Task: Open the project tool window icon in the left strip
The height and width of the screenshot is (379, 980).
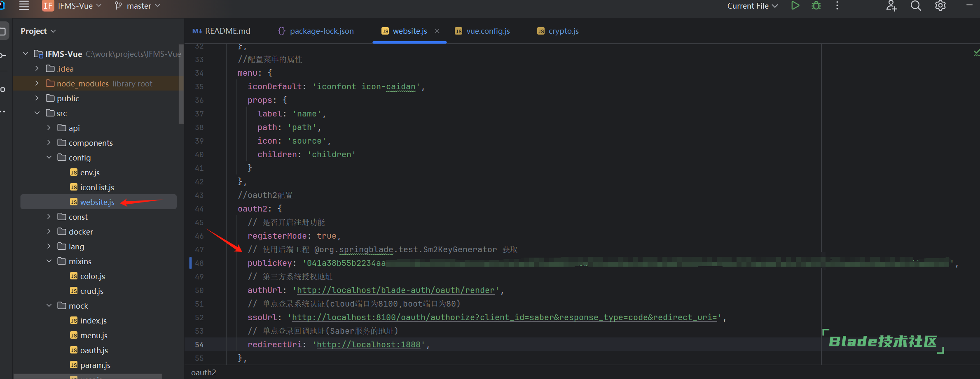Action: [3, 31]
